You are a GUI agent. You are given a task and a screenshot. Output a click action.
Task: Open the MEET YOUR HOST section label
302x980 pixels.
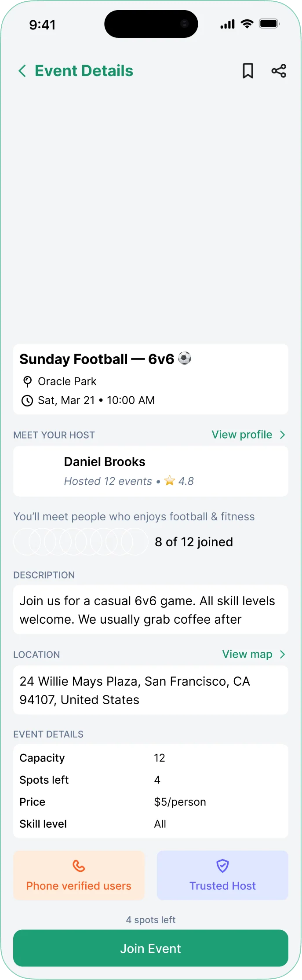point(54,435)
